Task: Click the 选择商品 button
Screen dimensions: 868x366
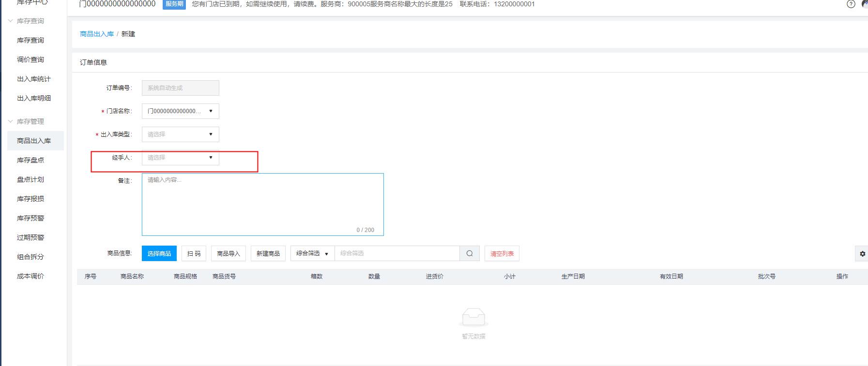Action: pyautogui.click(x=159, y=253)
